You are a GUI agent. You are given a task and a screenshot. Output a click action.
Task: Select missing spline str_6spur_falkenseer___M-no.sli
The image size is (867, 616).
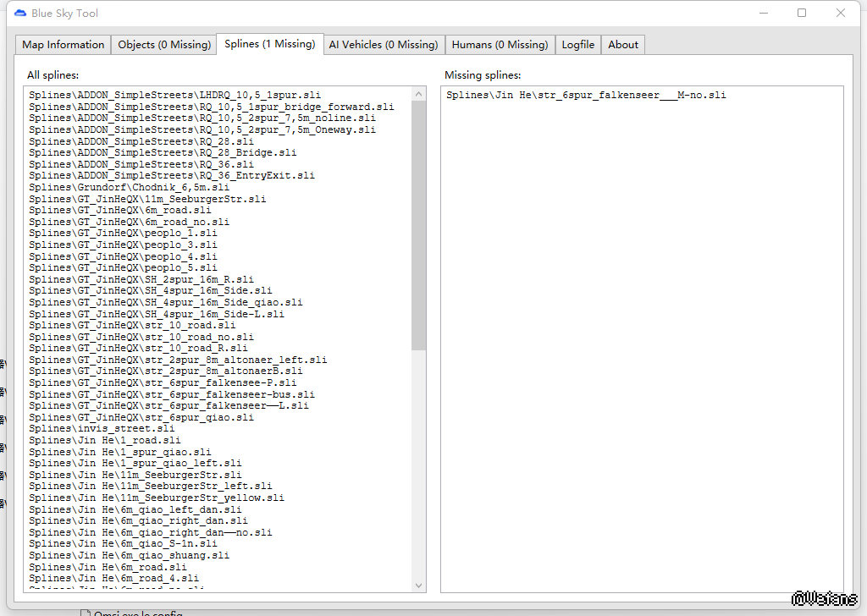click(585, 96)
